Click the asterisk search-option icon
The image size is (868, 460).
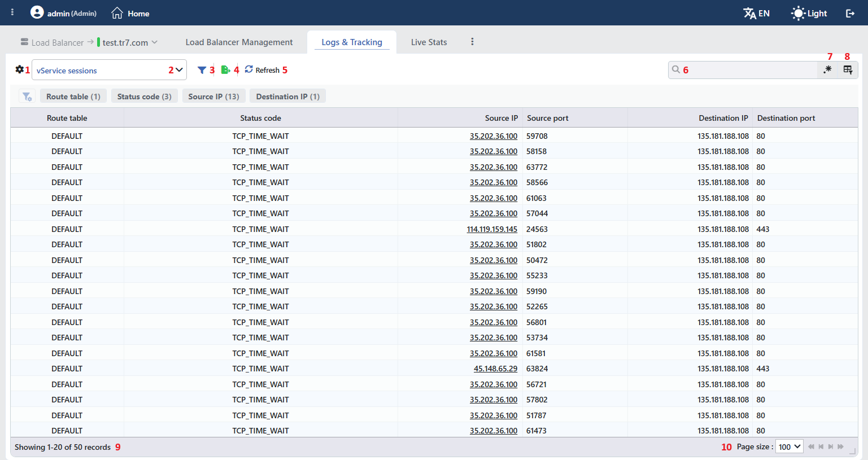coord(827,69)
